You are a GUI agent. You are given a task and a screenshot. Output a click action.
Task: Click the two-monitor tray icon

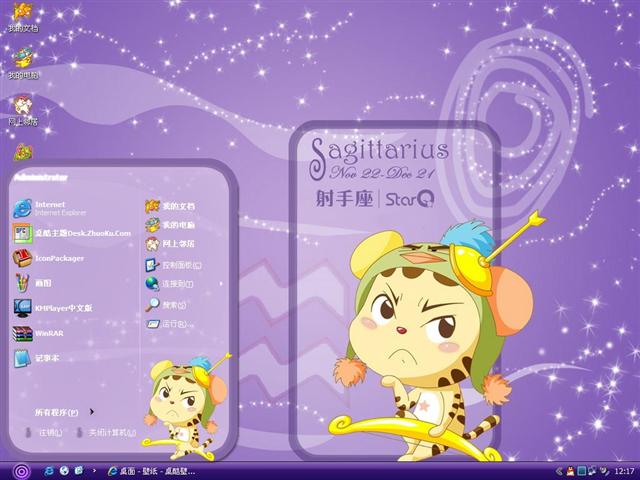click(592, 471)
